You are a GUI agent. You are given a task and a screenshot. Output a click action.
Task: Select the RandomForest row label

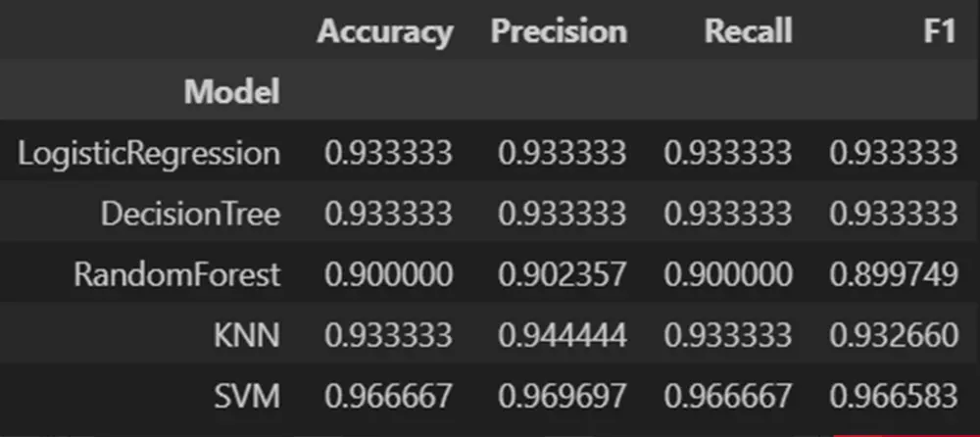pyautogui.click(x=177, y=274)
